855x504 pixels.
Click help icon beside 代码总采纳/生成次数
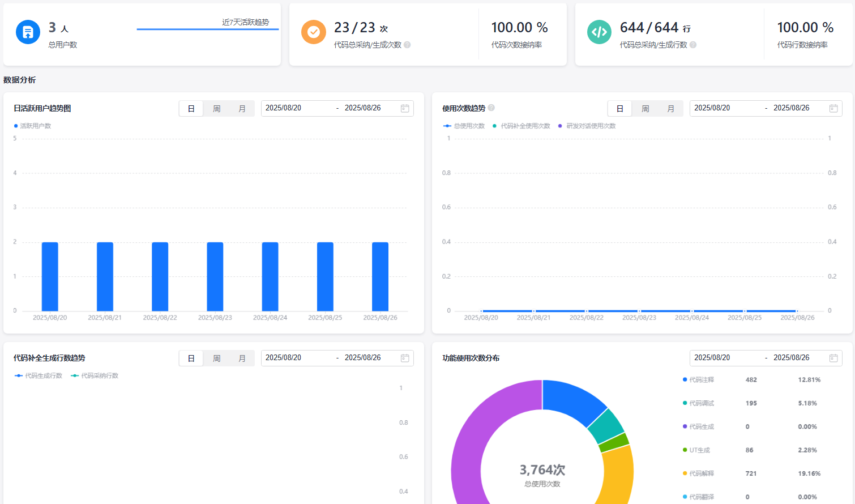[x=407, y=45]
